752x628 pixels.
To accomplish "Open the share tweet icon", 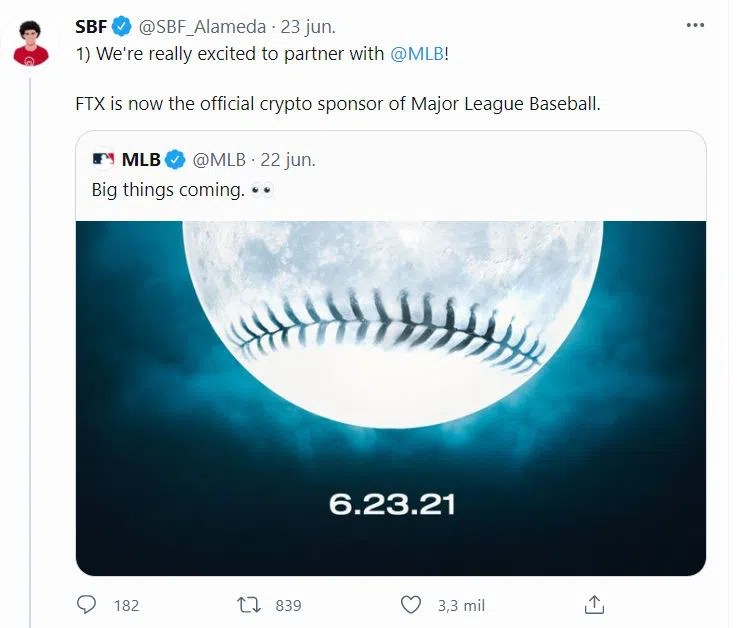I will click(594, 605).
